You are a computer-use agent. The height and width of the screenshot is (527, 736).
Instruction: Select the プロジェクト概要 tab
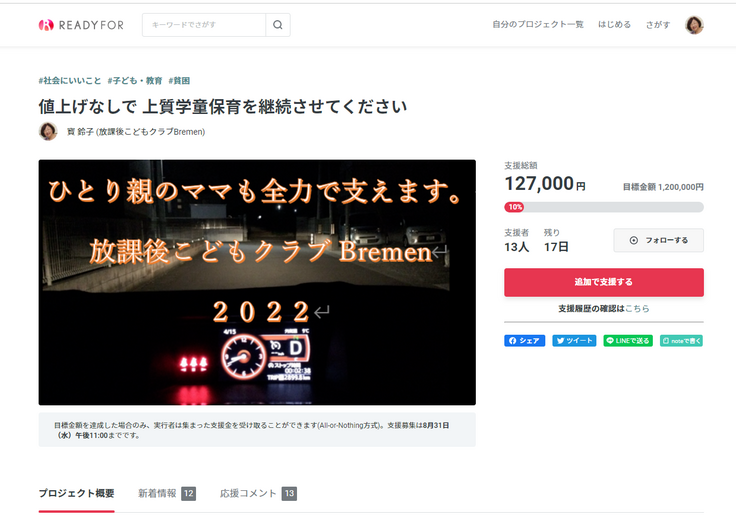(77, 493)
